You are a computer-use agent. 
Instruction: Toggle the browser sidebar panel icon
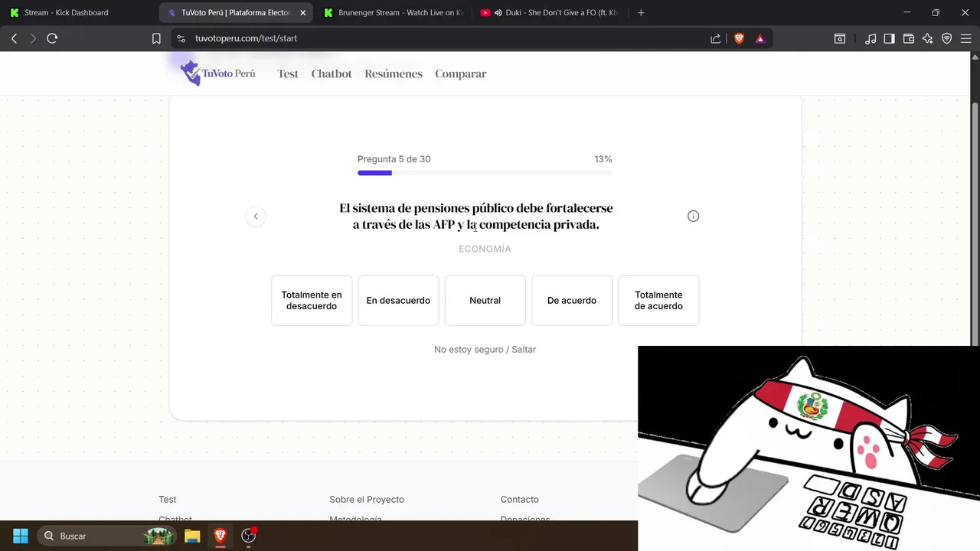pyautogui.click(x=889, y=38)
